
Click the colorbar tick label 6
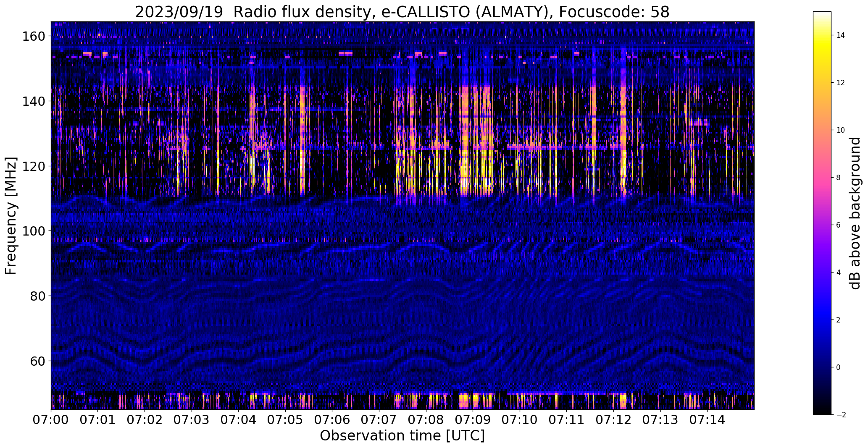click(x=838, y=225)
